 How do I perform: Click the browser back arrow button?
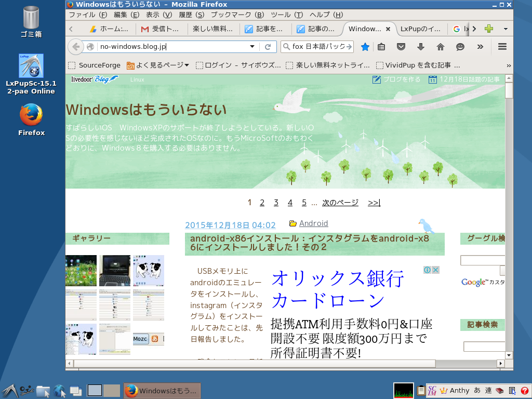(76, 47)
